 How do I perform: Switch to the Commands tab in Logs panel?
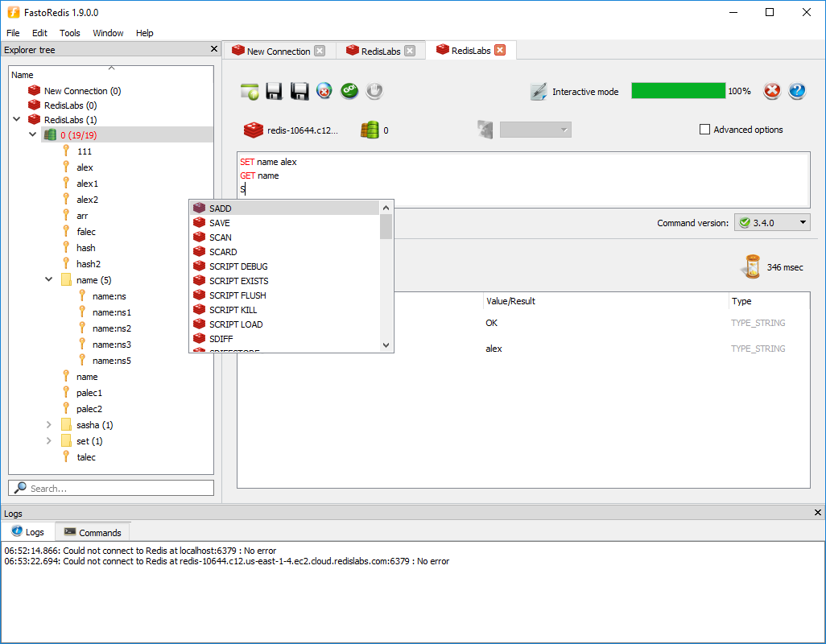[93, 532]
